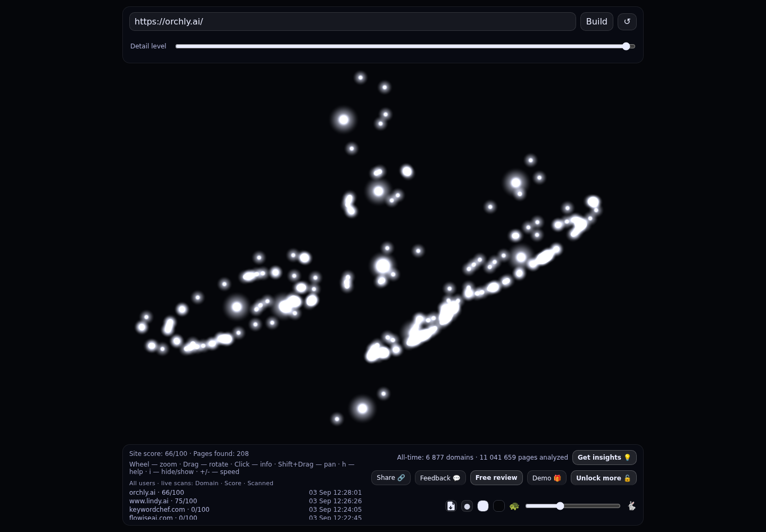Click the timestamp 03 Sep 12:28:01
766x532 pixels.
[335, 493]
